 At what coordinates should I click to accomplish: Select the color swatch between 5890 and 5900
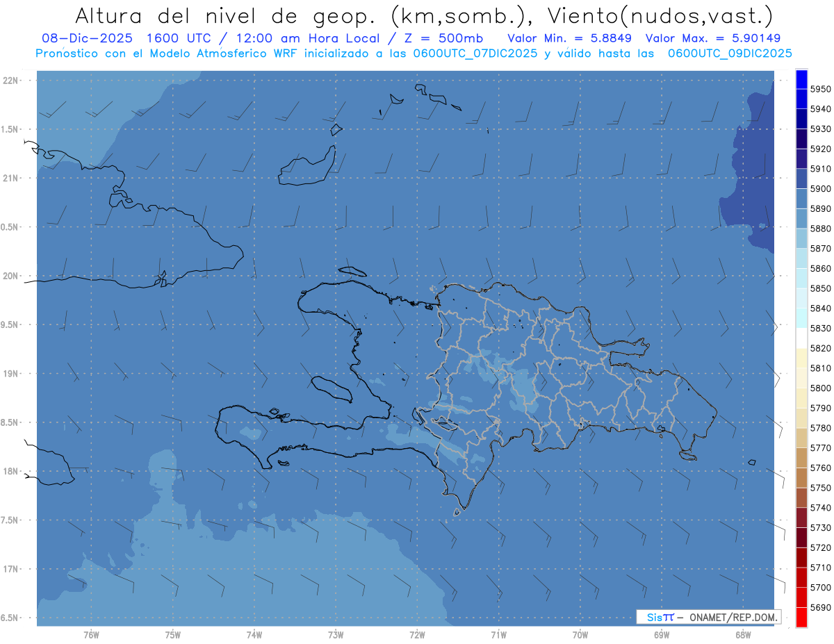[x=801, y=199]
